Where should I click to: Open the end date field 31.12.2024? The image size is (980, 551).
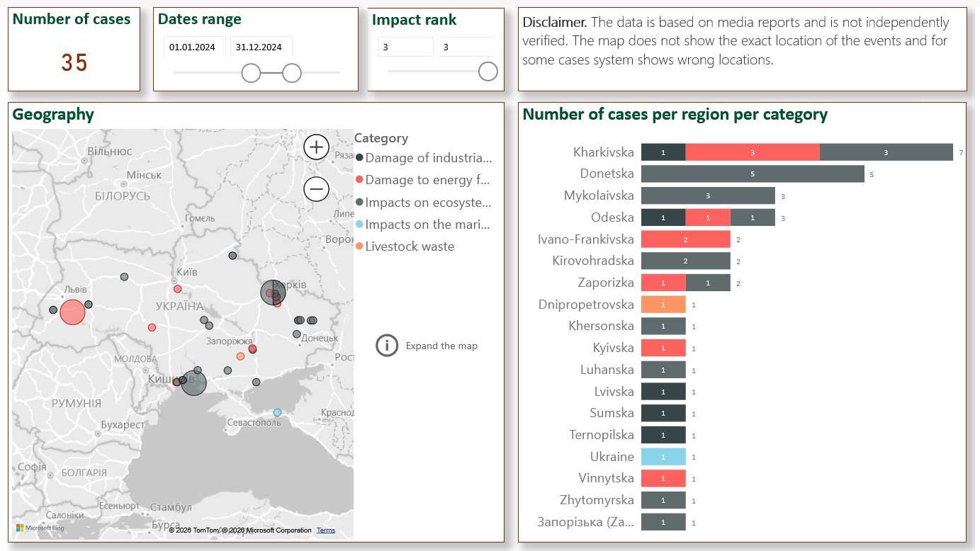(x=261, y=47)
